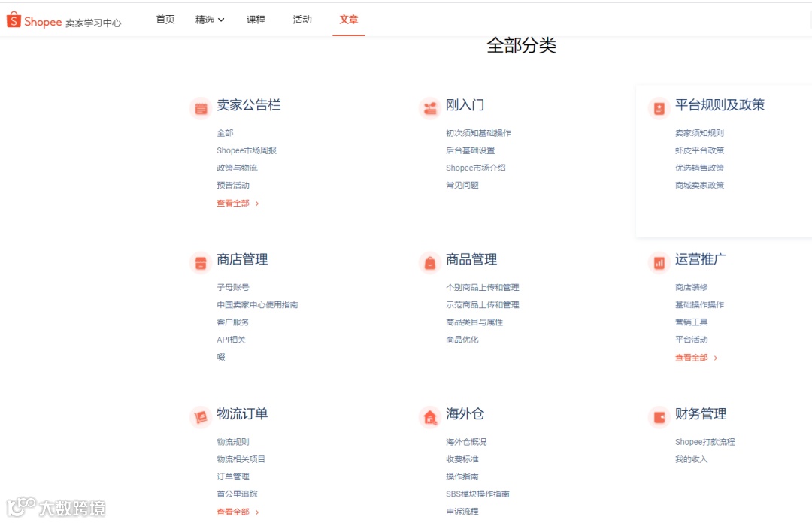Open the 海外仓 heading
812x523 pixels.
tap(465, 414)
